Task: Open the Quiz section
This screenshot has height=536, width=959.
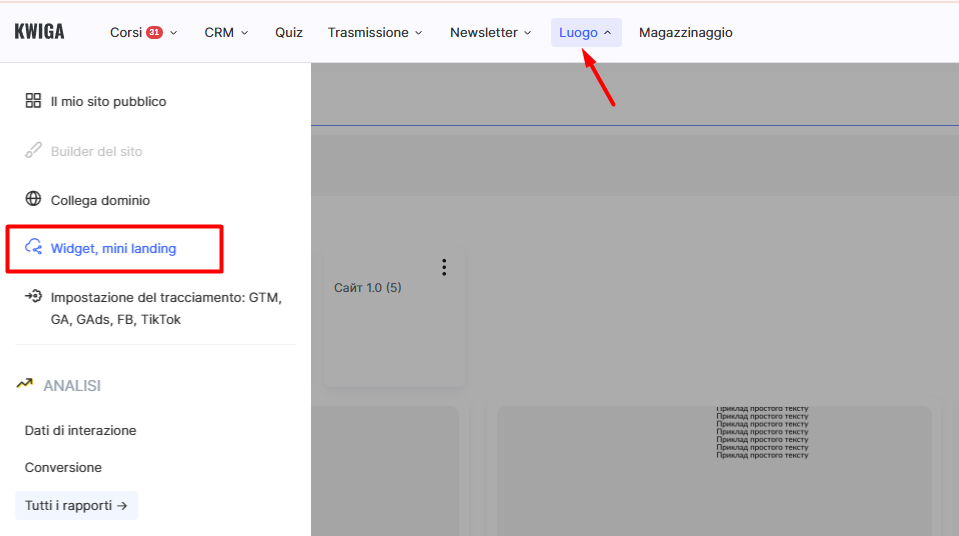Action: (x=289, y=32)
